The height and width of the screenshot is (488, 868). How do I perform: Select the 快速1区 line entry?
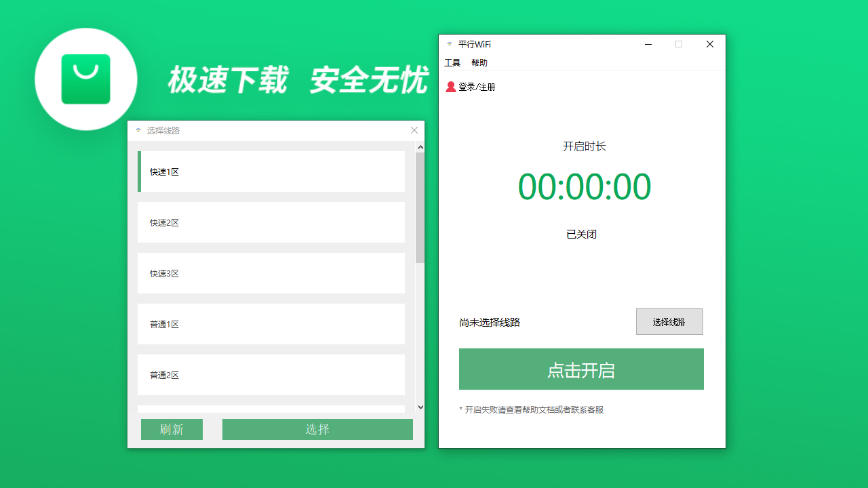tap(271, 171)
